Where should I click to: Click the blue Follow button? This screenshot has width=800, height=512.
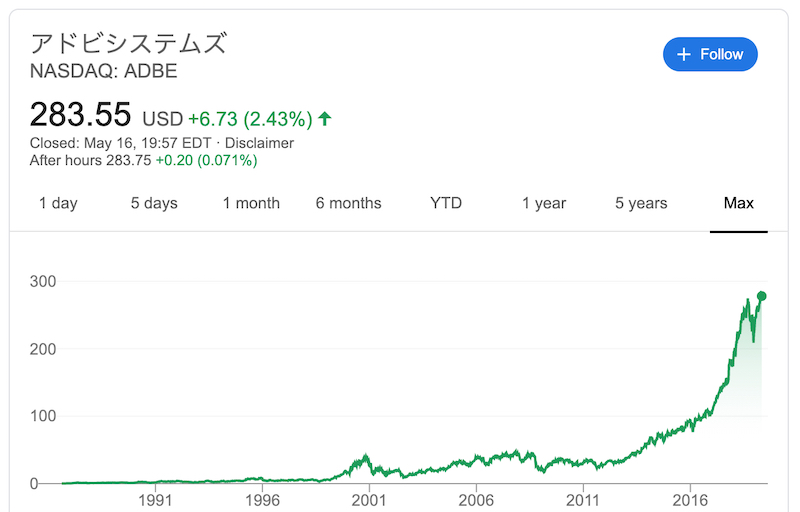click(x=710, y=54)
